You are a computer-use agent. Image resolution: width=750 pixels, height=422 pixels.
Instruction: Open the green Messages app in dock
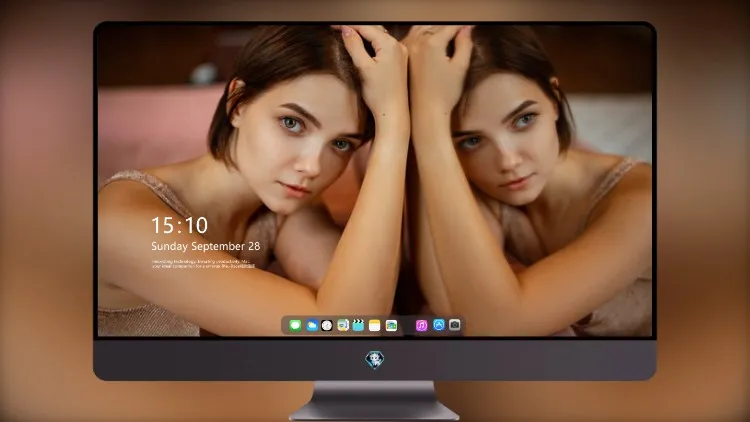coord(295,326)
